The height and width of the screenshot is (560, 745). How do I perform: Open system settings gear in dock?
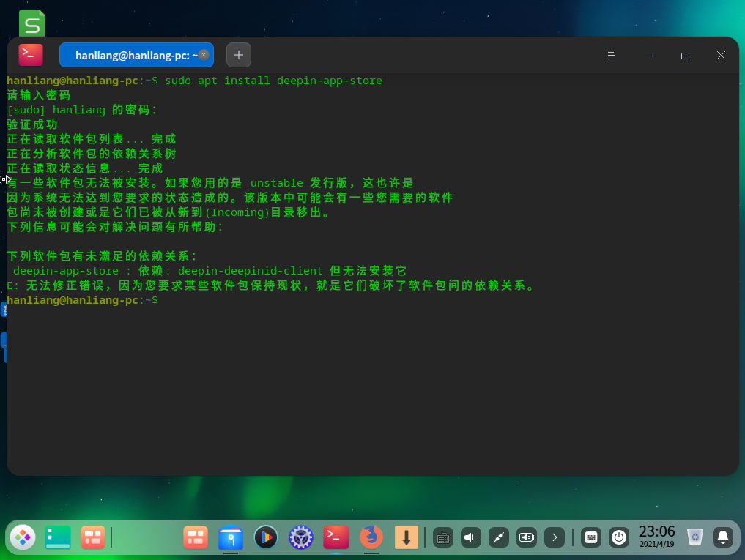tap(301, 538)
